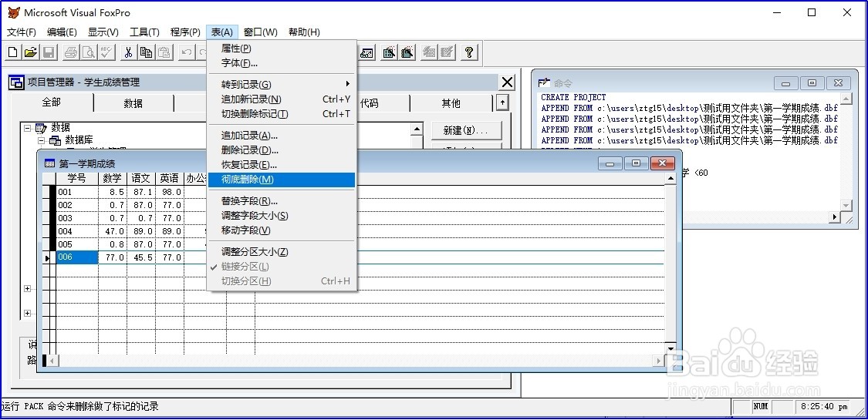This screenshot has width=868, height=420.
Task: Click the Save diskette toolbar icon
Action: click(x=48, y=52)
